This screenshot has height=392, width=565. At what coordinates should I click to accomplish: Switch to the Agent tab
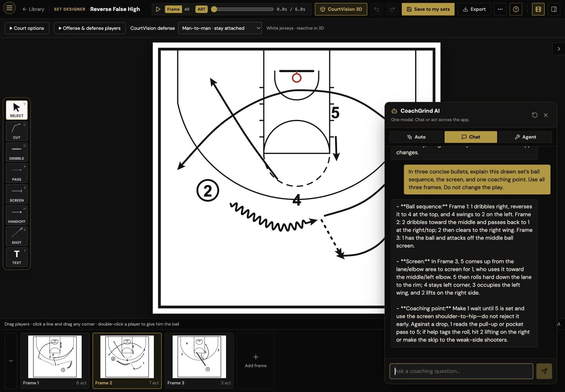click(525, 137)
